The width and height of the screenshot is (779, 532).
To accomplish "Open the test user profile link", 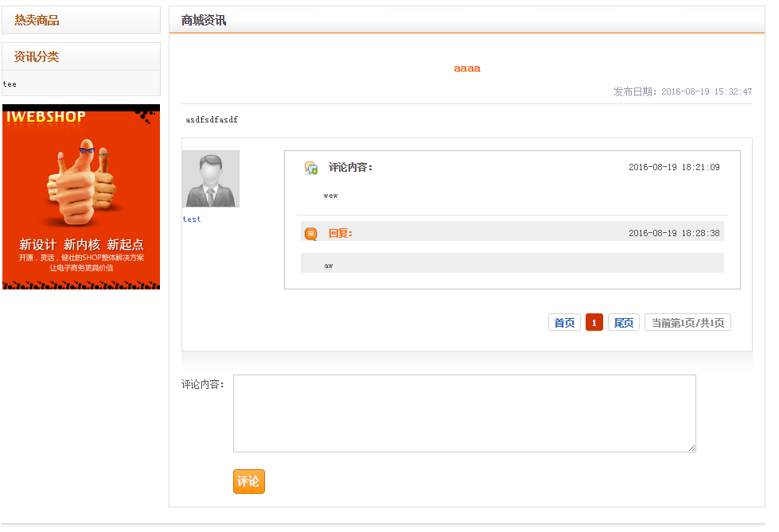I will tap(192, 219).
